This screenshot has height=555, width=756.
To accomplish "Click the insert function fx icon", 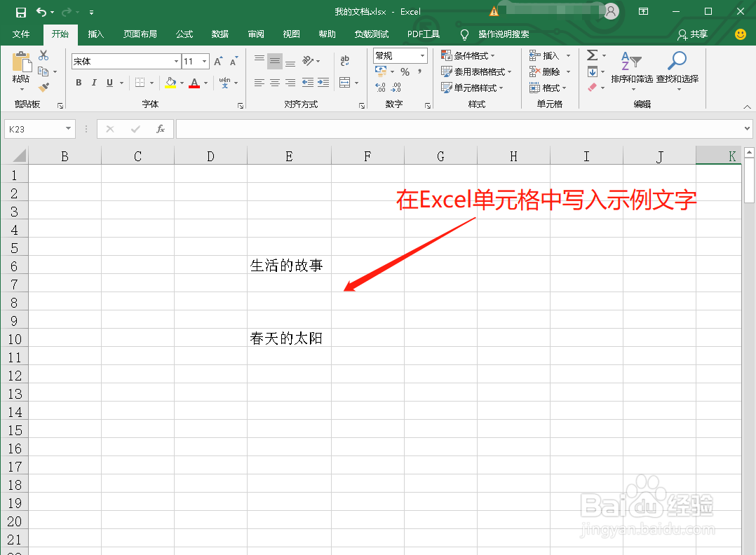I will (161, 129).
